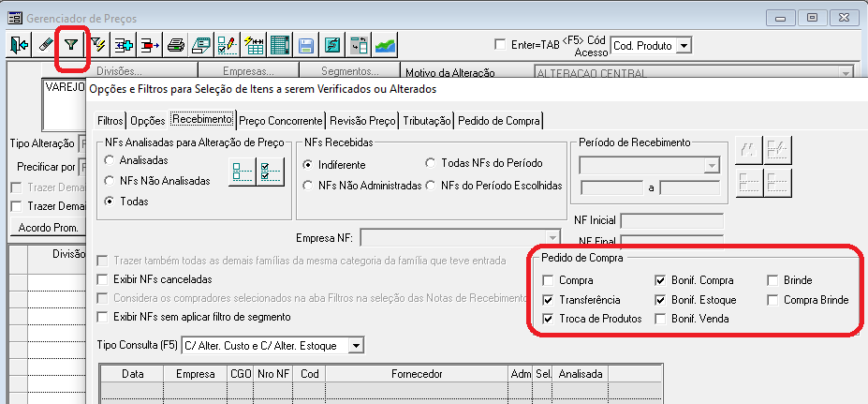Select the Recebimento tab
Viewport: 868px width, 404px height.
[202, 119]
